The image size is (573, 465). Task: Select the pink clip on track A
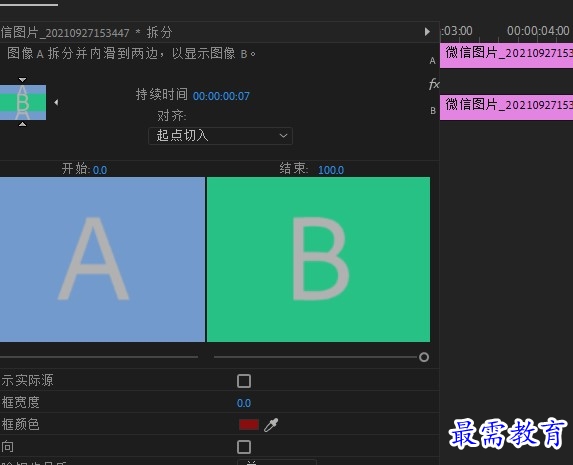tap(506, 55)
